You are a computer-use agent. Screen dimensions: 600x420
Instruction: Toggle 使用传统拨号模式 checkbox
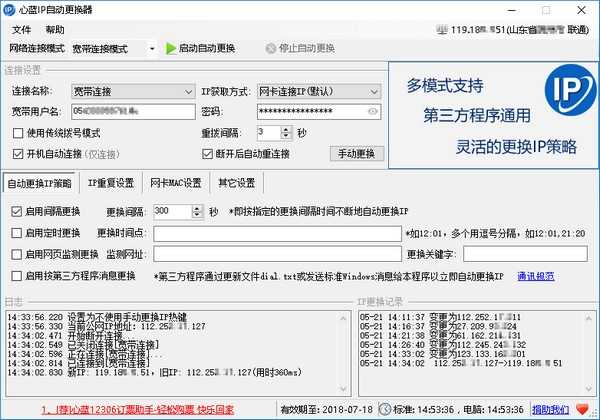click(x=18, y=133)
